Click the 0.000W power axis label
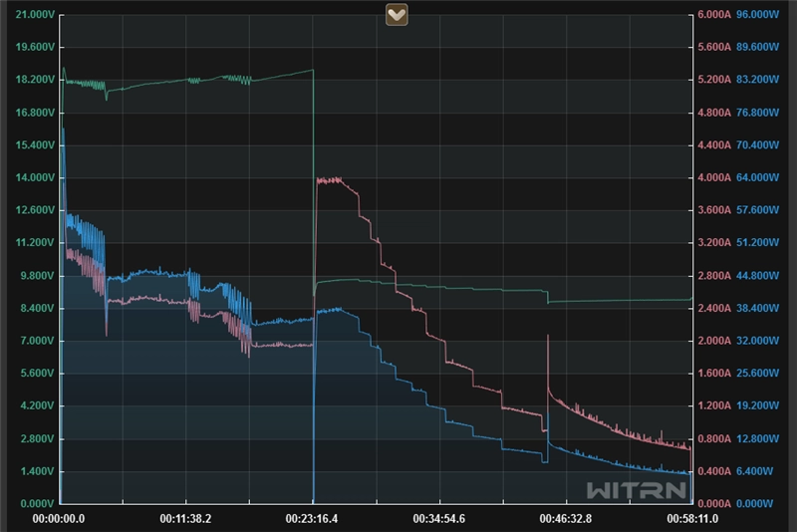 [766, 503]
